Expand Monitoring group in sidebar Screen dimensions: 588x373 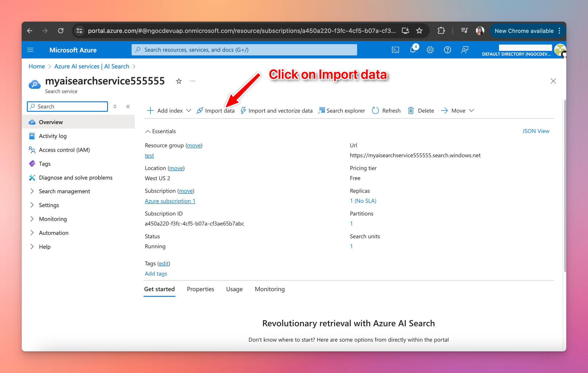click(x=53, y=219)
